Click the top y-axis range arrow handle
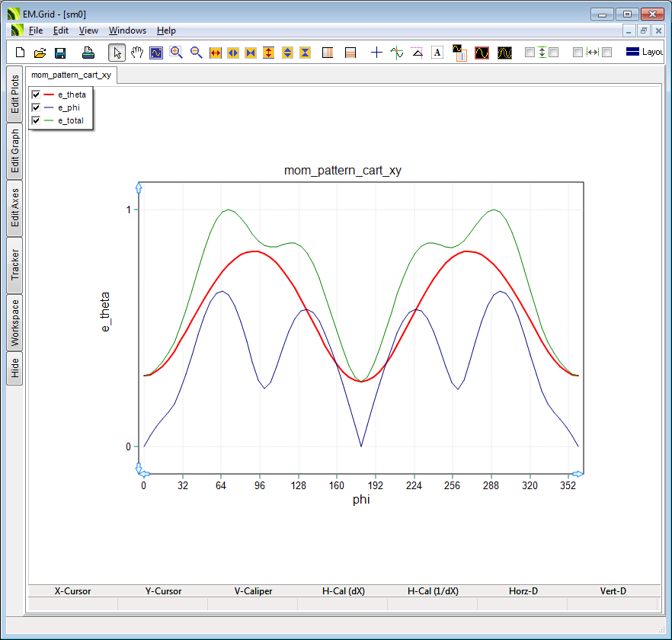 point(138,187)
